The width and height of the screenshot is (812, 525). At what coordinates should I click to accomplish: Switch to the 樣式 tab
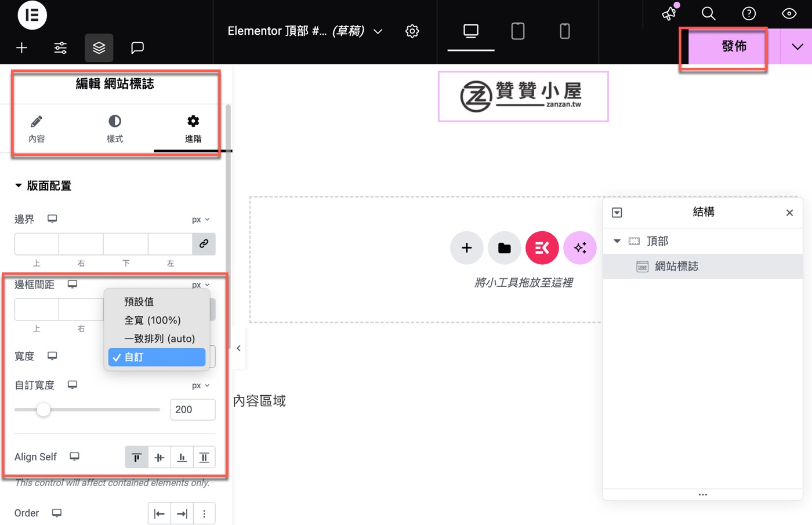(115, 129)
